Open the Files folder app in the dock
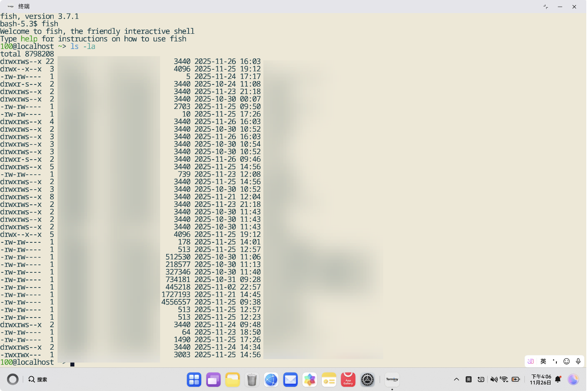 tap(232, 379)
